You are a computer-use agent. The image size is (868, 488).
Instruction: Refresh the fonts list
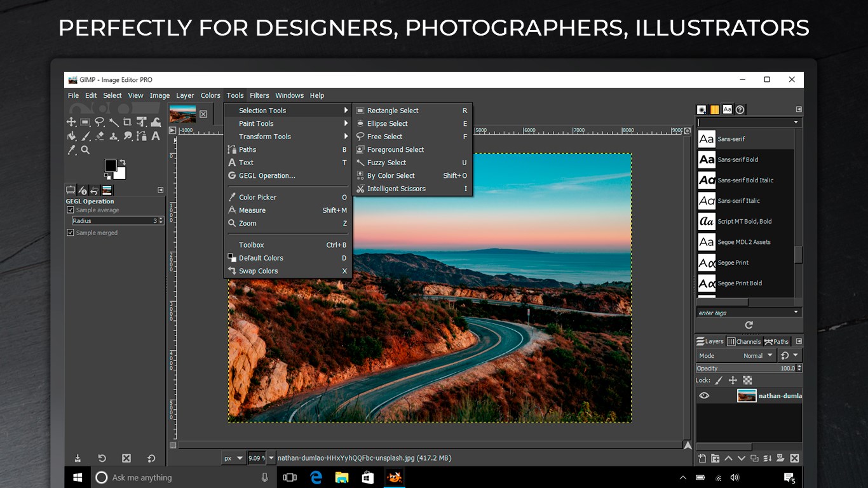click(749, 325)
